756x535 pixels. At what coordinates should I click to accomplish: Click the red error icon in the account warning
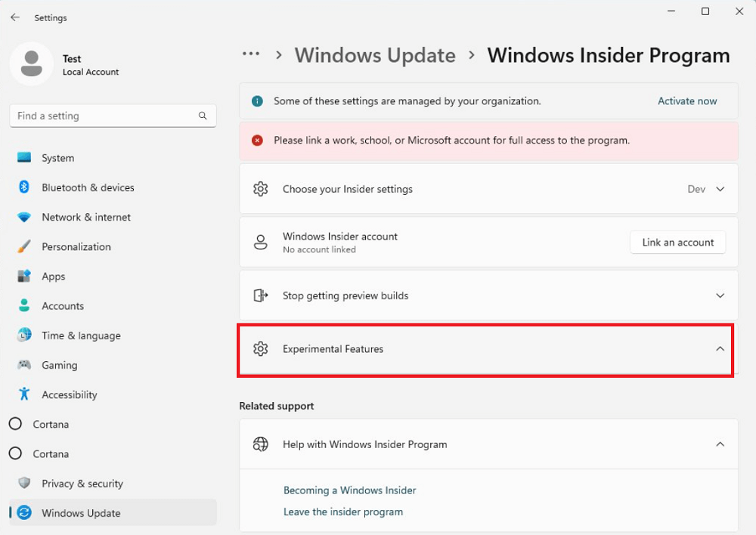pos(258,141)
